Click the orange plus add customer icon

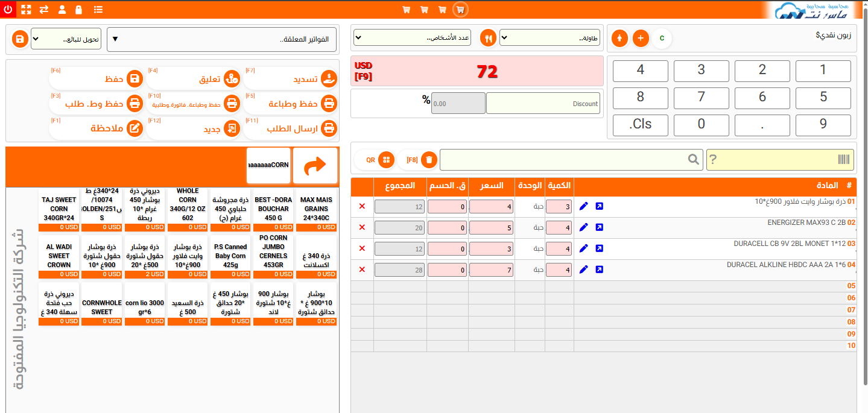641,38
